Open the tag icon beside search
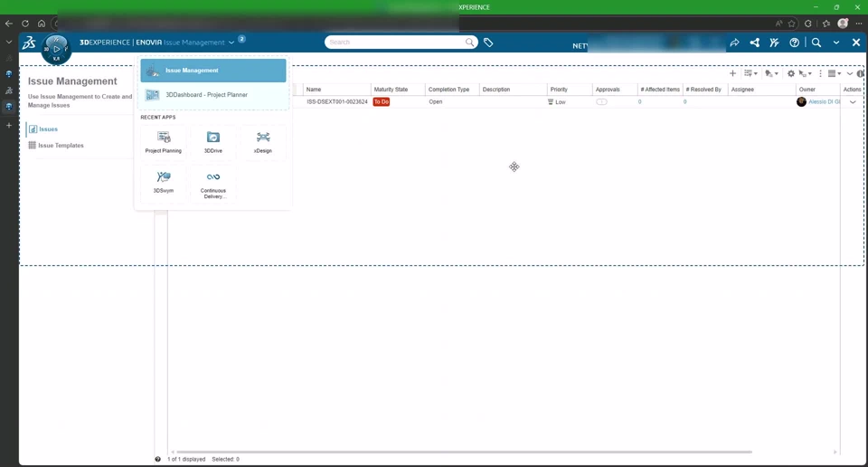Screen dimensions: 868x467 pos(488,43)
